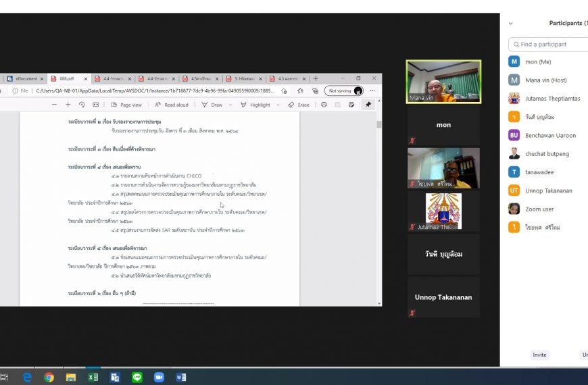Expand the Draw options arrow
Image resolution: width=588 pixels, height=385 pixels.
(x=230, y=105)
